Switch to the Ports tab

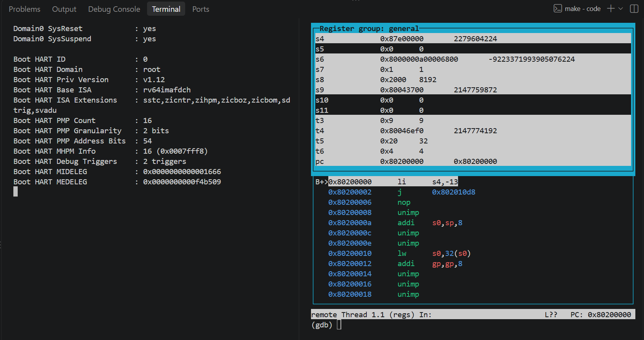[201, 9]
